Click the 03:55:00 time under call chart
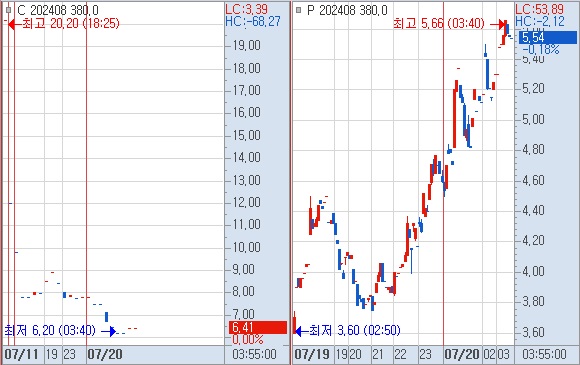The image size is (580, 365). pos(254,354)
